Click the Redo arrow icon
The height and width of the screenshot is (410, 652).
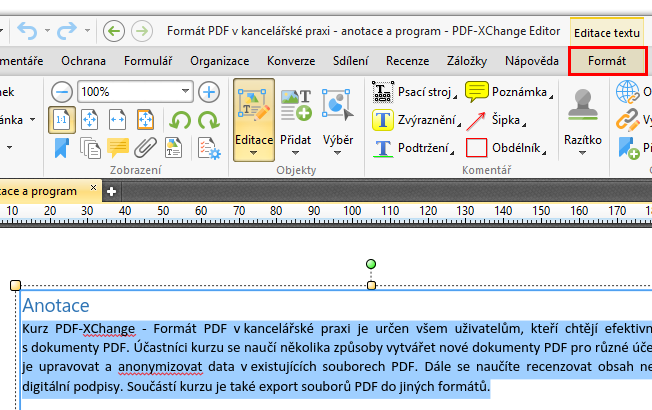[67, 31]
